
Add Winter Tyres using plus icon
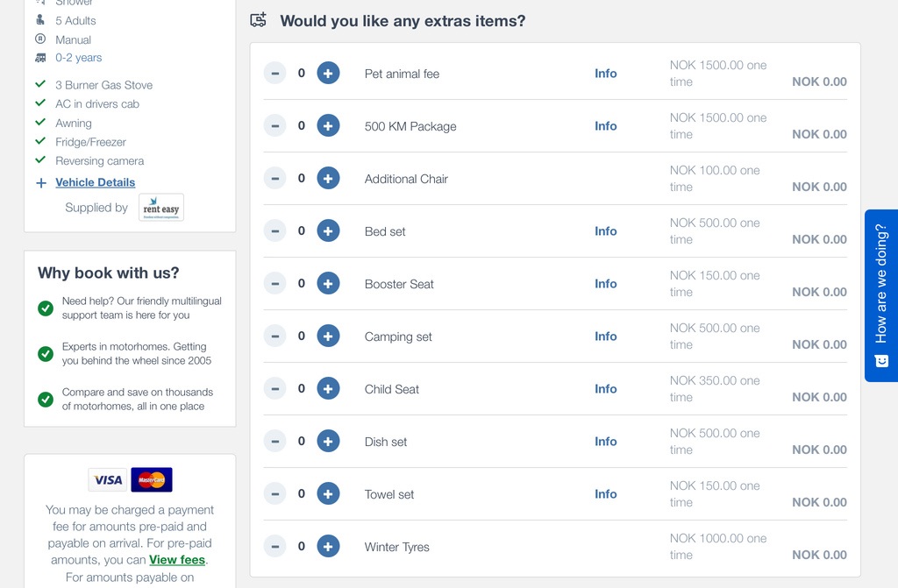click(328, 547)
